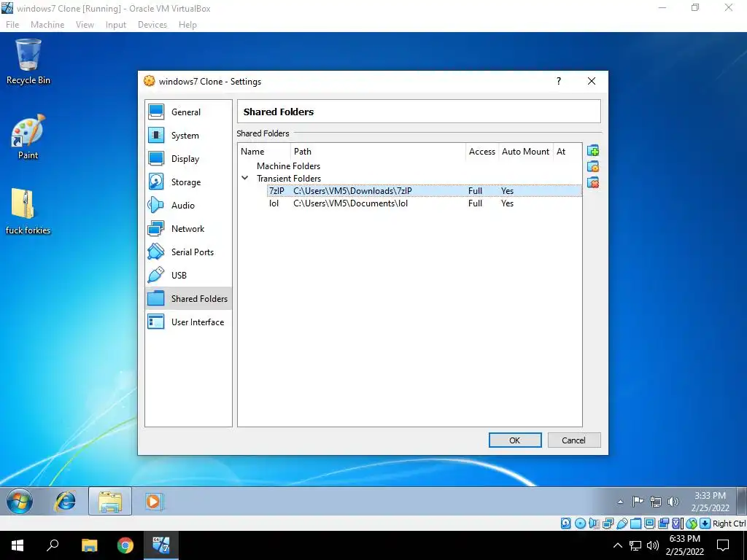
Task: Click the Path column header
Action: click(379, 152)
